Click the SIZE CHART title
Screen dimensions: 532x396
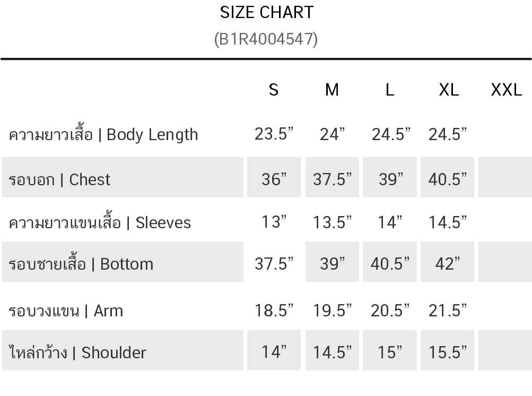point(266,12)
